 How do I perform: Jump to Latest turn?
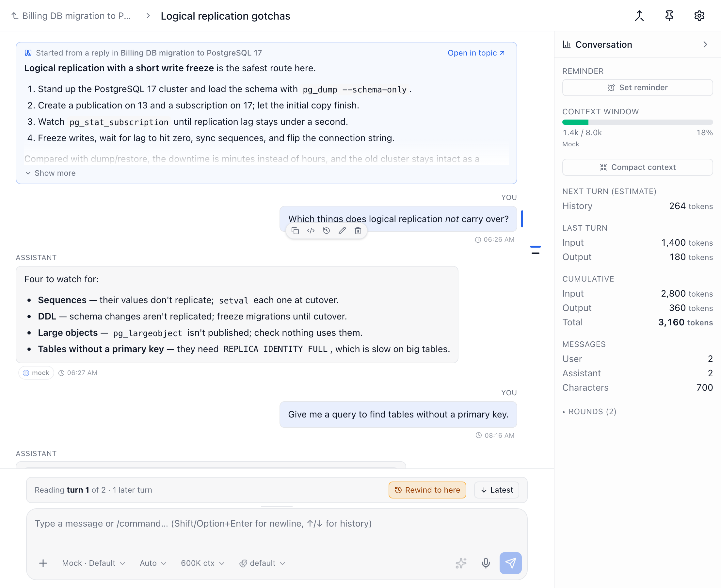pos(497,490)
